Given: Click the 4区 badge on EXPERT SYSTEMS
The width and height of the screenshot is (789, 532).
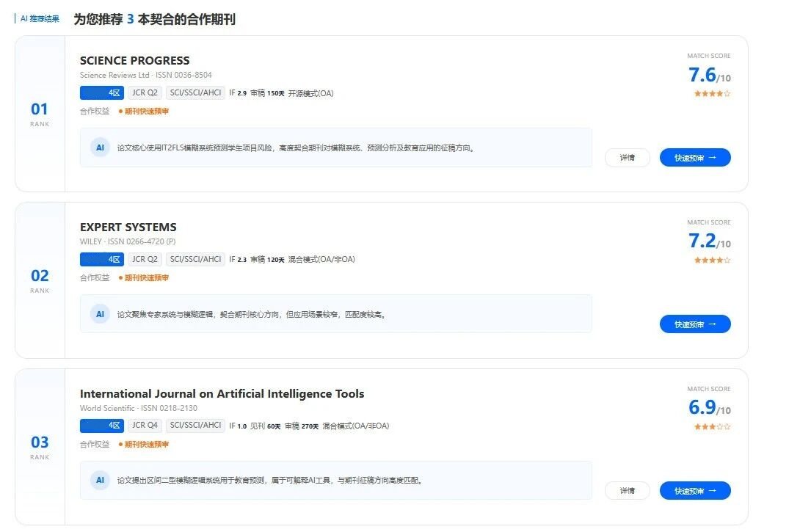Looking at the screenshot, I should click(101, 259).
